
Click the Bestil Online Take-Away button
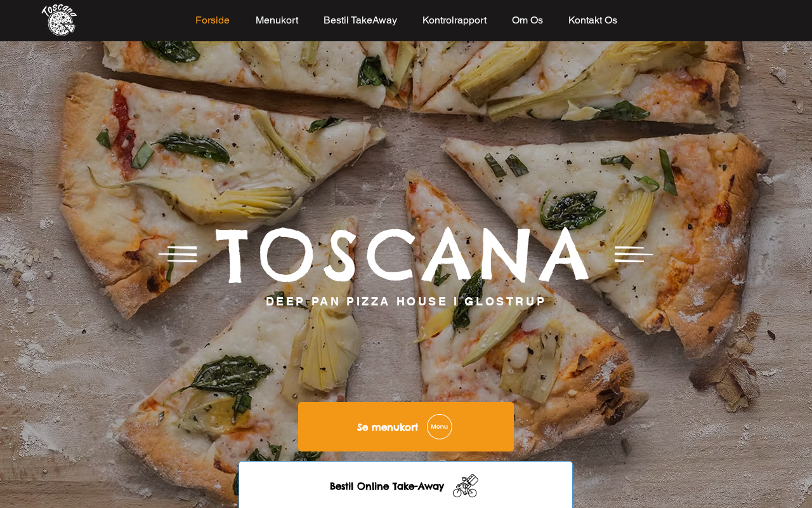(x=406, y=485)
